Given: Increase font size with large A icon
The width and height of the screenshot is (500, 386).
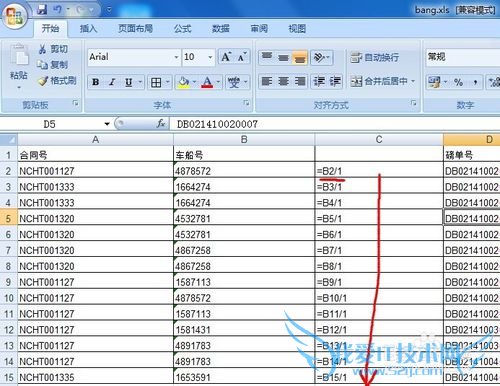Looking at the screenshot, I should pos(226,57).
